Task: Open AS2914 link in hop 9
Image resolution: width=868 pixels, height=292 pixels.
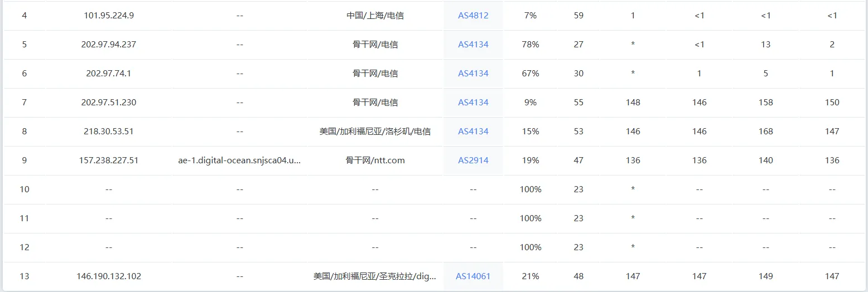Action: coord(473,160)
